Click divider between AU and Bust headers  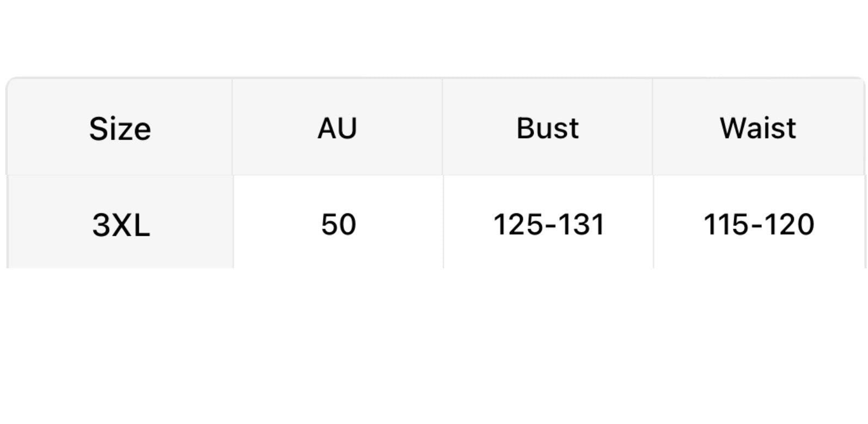443,127
